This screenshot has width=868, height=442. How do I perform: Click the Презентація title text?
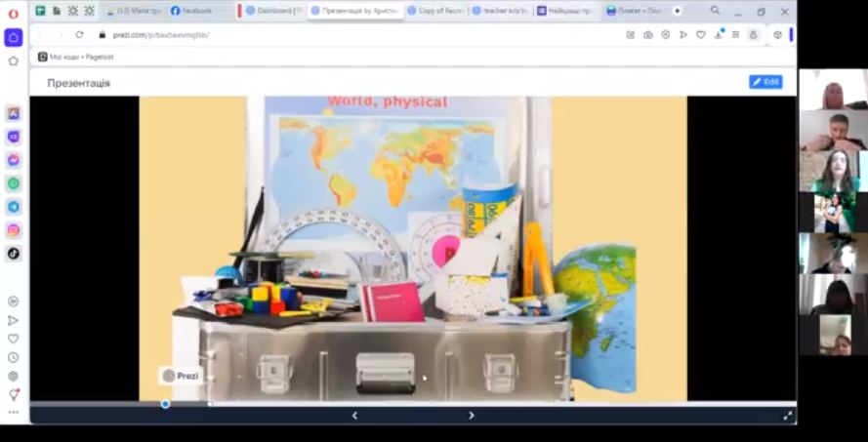[79, 83]
